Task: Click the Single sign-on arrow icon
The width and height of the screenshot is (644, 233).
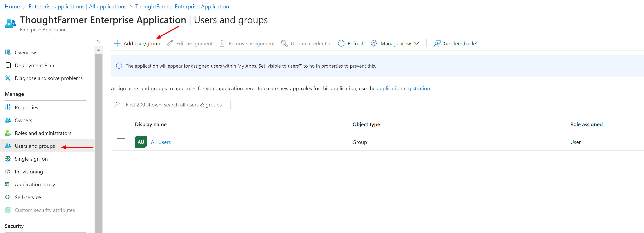Action: (8, 159)
